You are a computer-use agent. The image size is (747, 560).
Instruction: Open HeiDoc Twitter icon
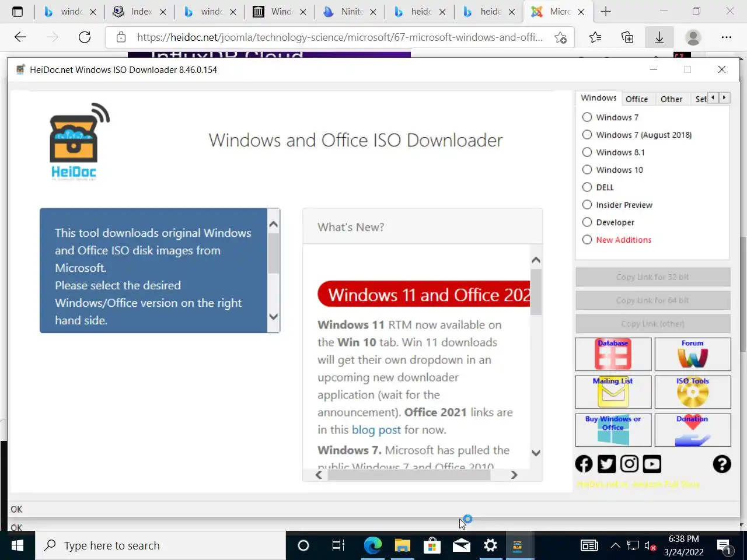(x=606, y=464)
